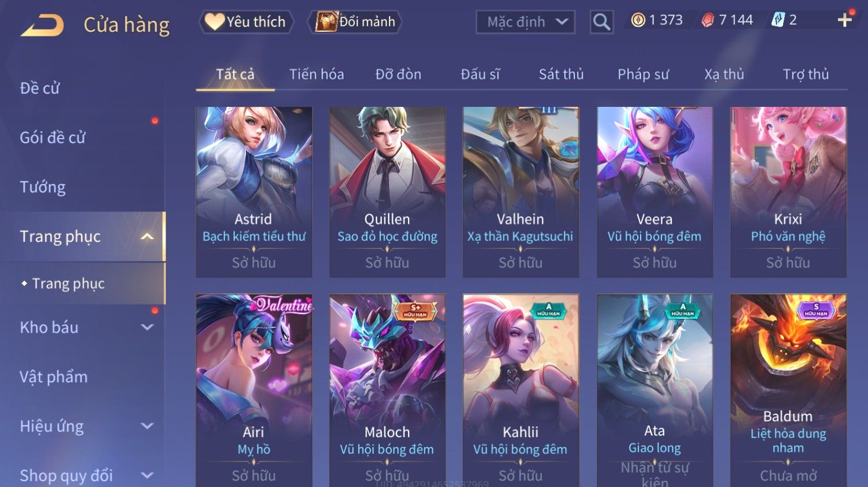Select the Tiến hóa filter tab

pos(316,75)
